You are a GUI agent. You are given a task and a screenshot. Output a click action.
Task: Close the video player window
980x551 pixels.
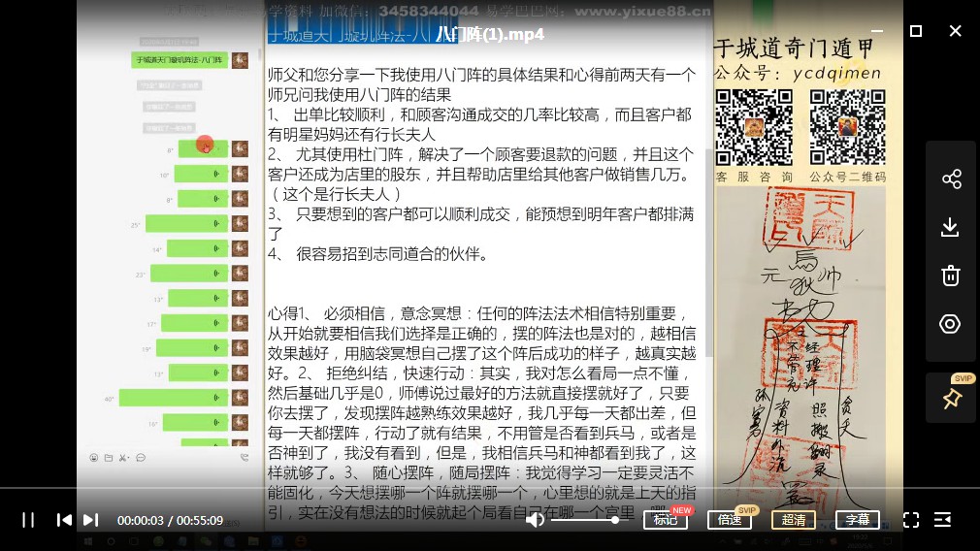tap(955, 31)
